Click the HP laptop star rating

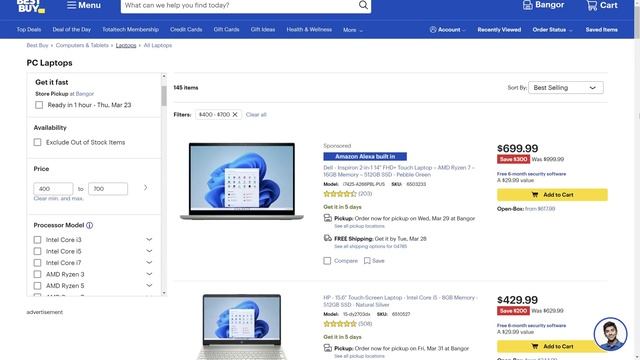click(340, 324)
